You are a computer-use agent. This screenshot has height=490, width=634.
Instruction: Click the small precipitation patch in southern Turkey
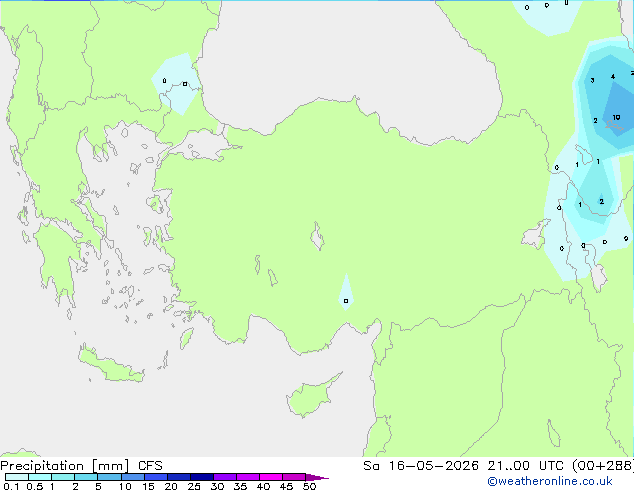(x=346, y=293)
